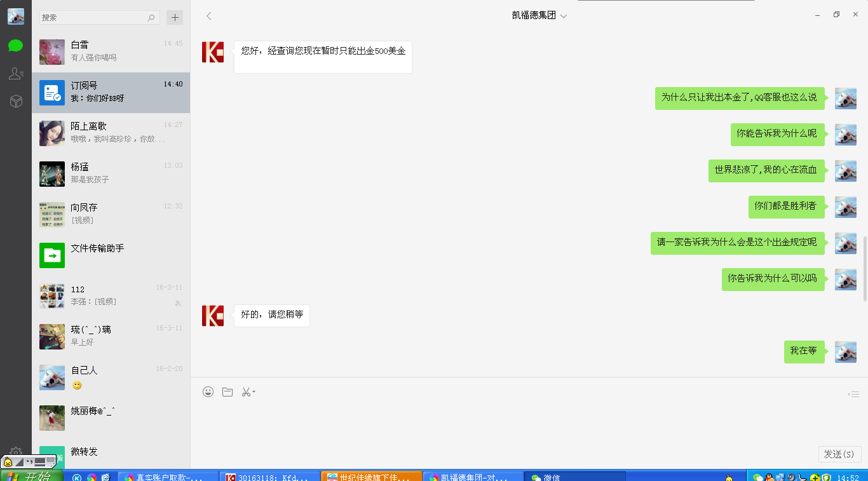
Task: Switch to 凯福德集团-对 taskbar window
Action: click(x=473, y=477)
